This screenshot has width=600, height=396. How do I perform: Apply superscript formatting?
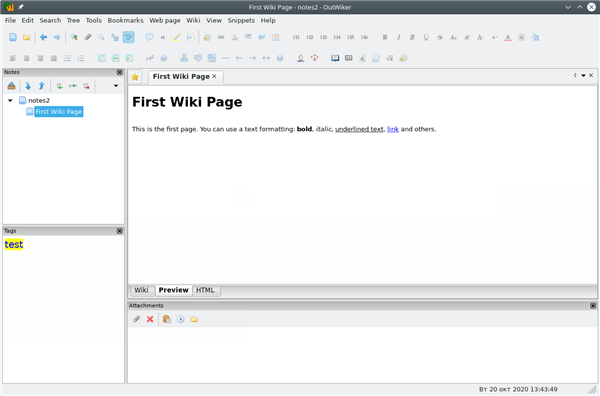point(467,37)
